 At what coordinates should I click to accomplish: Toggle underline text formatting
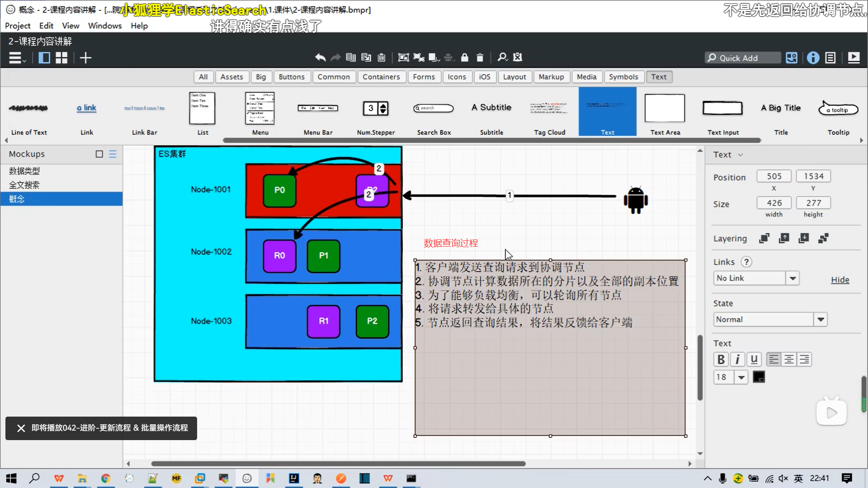754,359
